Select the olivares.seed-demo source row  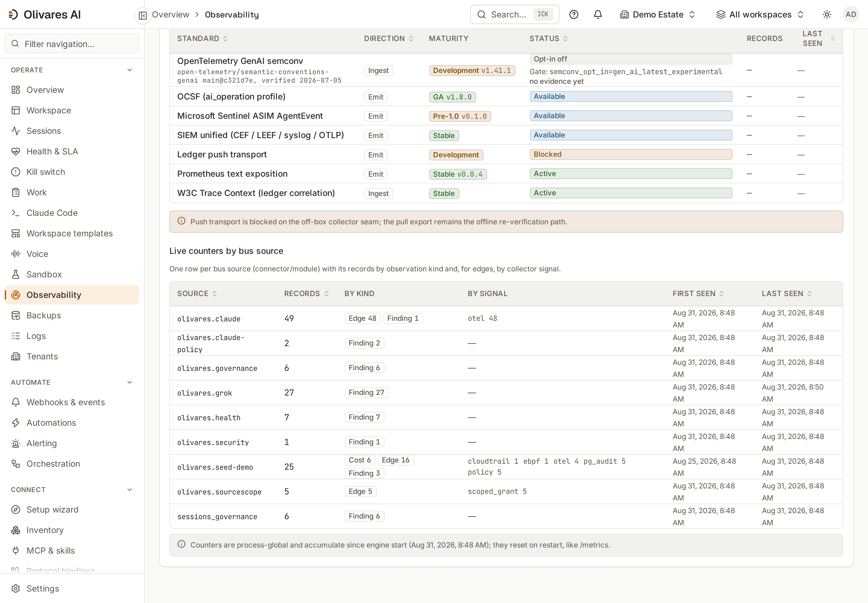tap(506, 467)
